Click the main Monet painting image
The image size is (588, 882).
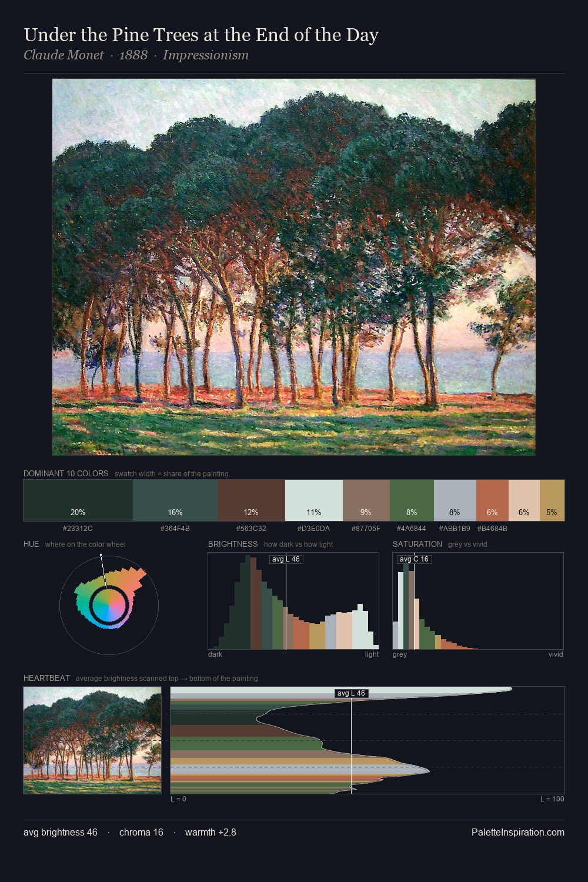click(294, 267)
